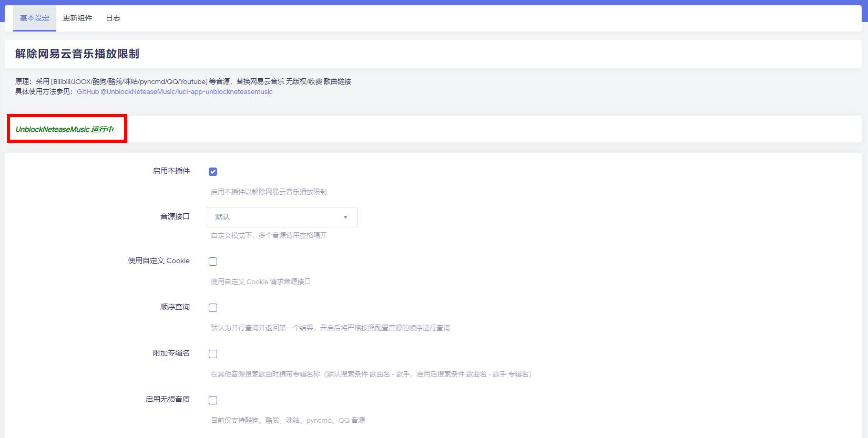Check the 附加专辑名 option
The height and width of the screenshot is (438, 868).
pyautogui.click(x=213, y=354)
